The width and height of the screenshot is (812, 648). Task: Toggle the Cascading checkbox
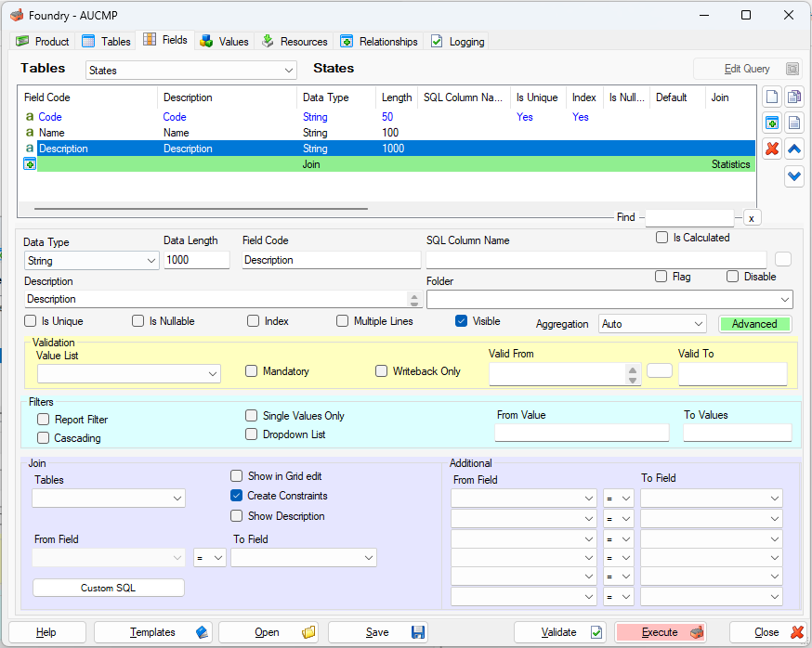click(43, 438)
